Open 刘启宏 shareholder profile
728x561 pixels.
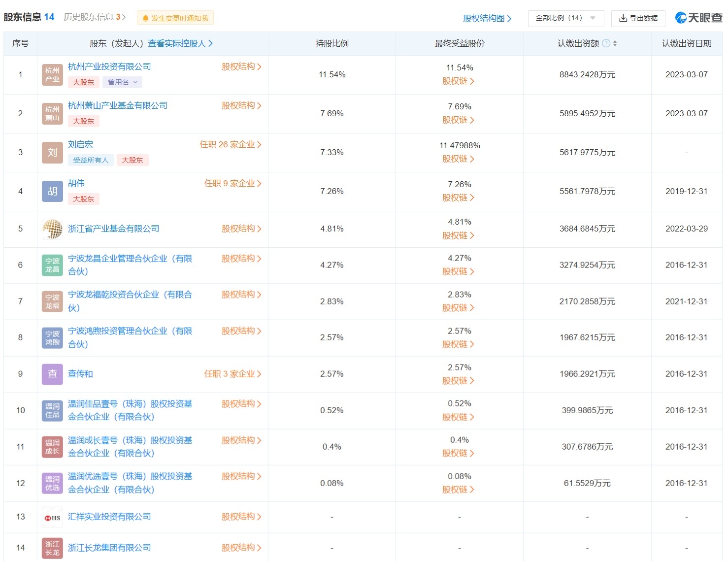[x=80, y=144]
